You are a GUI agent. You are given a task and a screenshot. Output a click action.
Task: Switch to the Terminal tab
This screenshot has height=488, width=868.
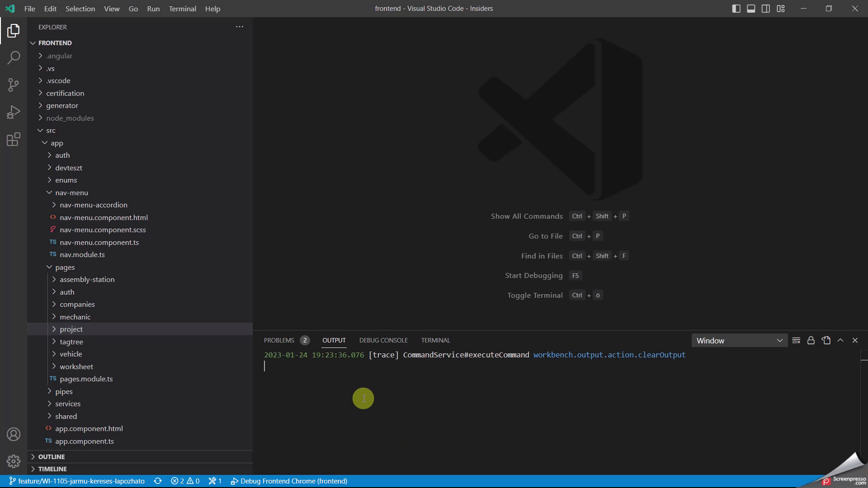[x=435, y=340]
